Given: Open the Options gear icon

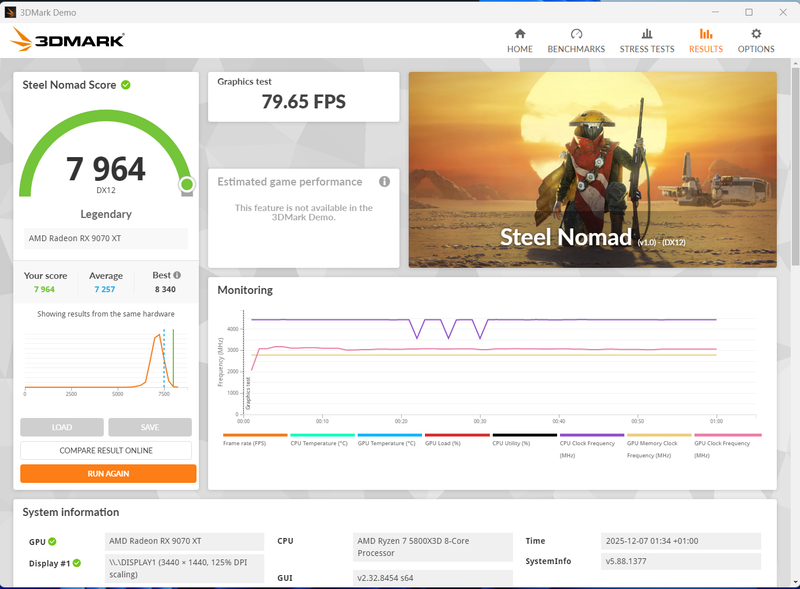Looking at the screenshot, I should coord(756,34).
